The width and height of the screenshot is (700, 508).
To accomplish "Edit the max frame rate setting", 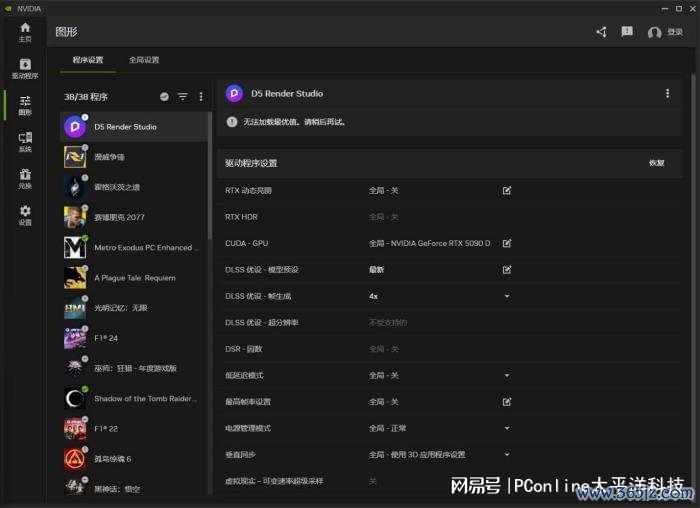I will click(507, 402).
